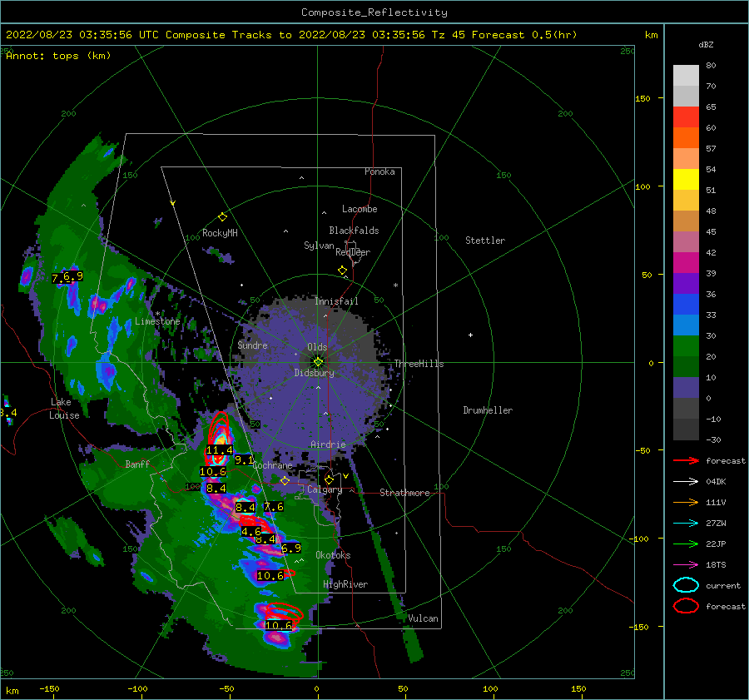Click the Innisfail city label
This screenshot has height=700, width=749.
point(336,301)
